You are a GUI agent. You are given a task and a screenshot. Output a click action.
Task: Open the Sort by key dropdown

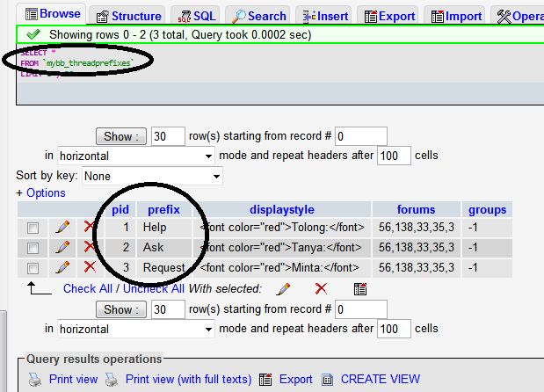[151, 176]
